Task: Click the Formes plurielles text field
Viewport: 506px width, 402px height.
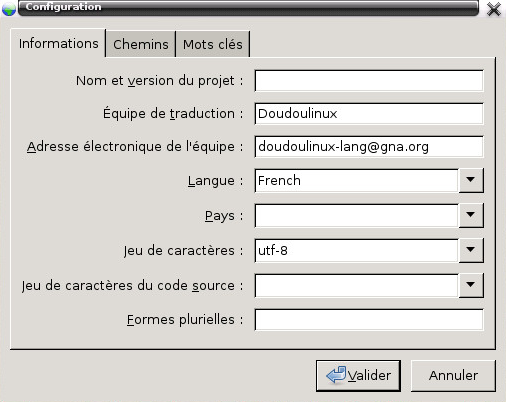Action: [369, 320]
